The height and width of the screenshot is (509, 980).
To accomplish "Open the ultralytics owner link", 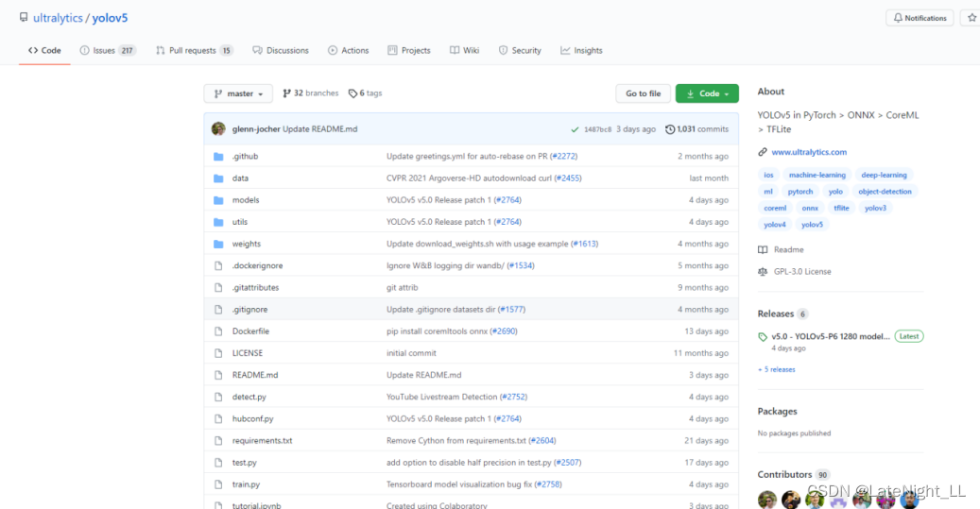I will click(58, 18).
